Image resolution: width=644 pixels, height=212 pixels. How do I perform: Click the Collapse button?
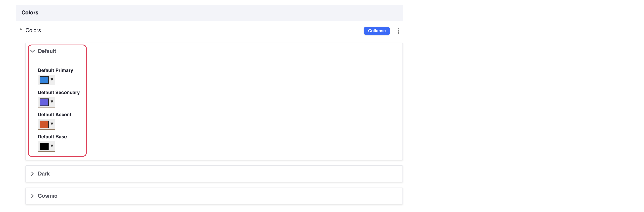click(x=377, y=31)
